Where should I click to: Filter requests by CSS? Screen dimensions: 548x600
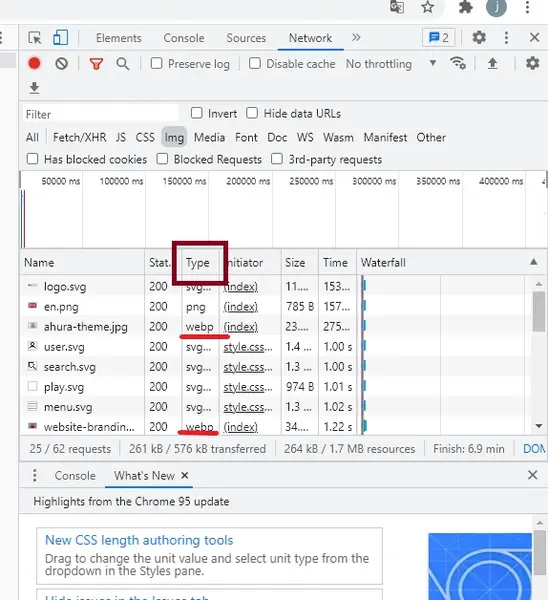[145, 137]
